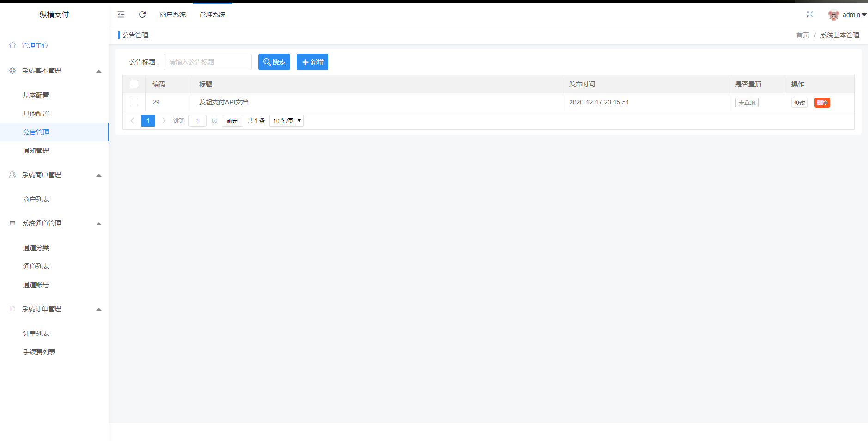Click the gear icon beside 系统基本管理
The width and height of the screenshot is (868, 441).
12,71
